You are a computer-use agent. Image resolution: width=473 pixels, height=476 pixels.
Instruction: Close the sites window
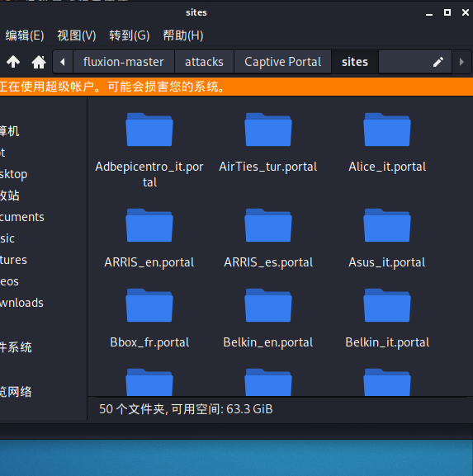[465, 12]
